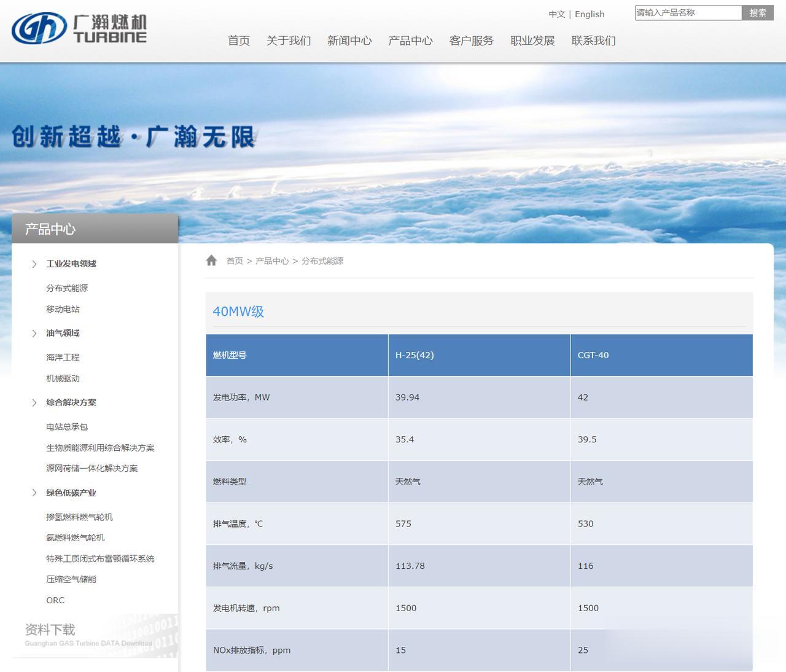Click 首页 in the breadcrumb
The width and height of the screenshot is (786, 672).
point(235,261)
